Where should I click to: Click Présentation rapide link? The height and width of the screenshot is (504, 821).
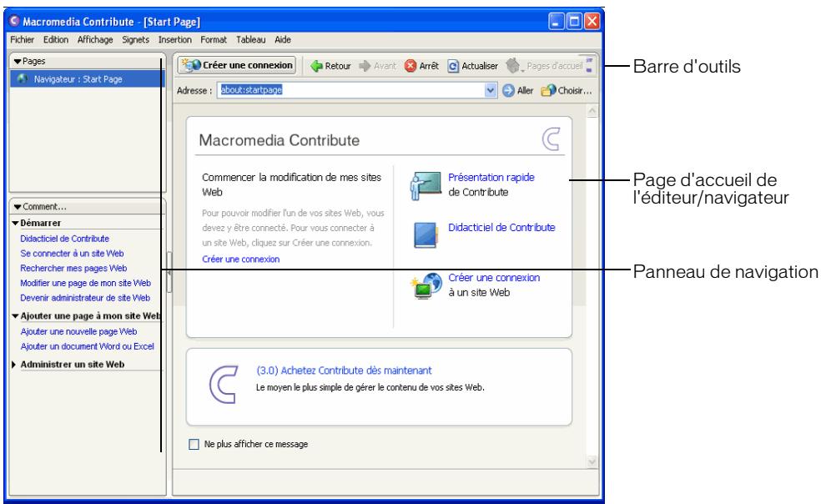coord(491,178)
